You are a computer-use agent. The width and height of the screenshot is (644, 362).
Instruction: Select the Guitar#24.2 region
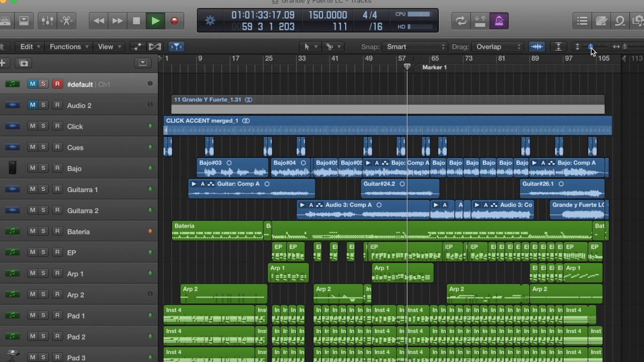[400, 189]
